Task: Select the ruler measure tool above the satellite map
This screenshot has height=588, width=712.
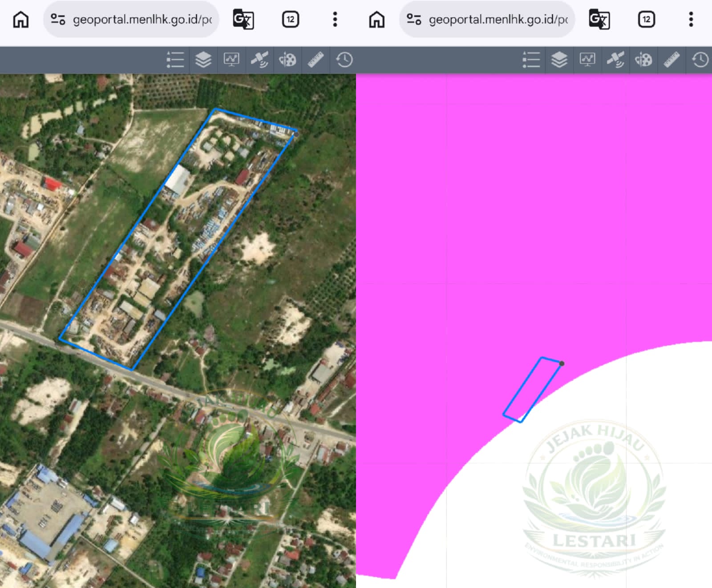Action: 316,60
